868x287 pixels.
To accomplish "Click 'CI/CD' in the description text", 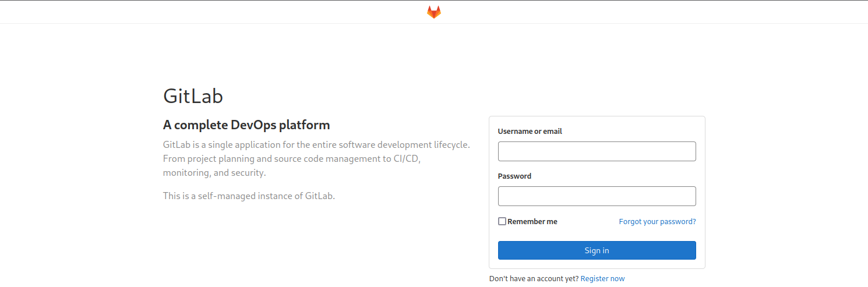I will pyautogui.click(x=407, y=158).
